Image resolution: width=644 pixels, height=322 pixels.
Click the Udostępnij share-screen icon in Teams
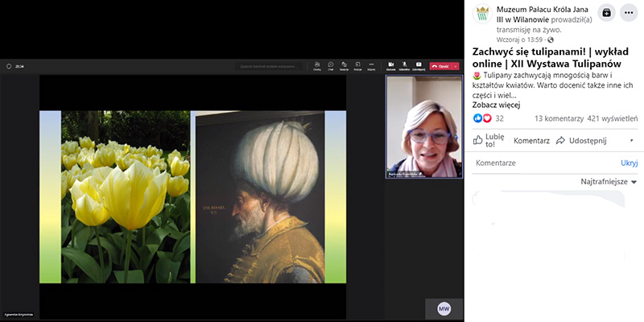[419, 66]
